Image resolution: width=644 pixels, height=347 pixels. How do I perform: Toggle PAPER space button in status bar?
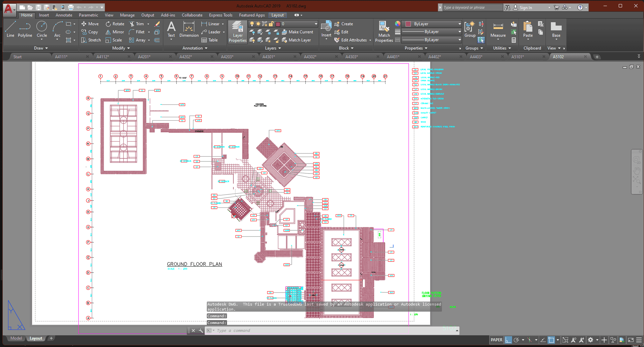click(496, 340)
